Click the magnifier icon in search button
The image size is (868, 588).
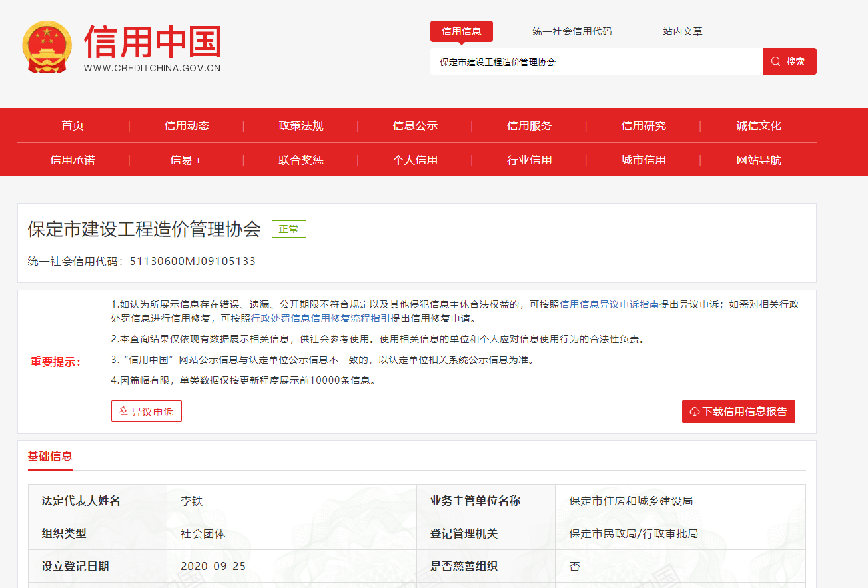coord(775,61)
